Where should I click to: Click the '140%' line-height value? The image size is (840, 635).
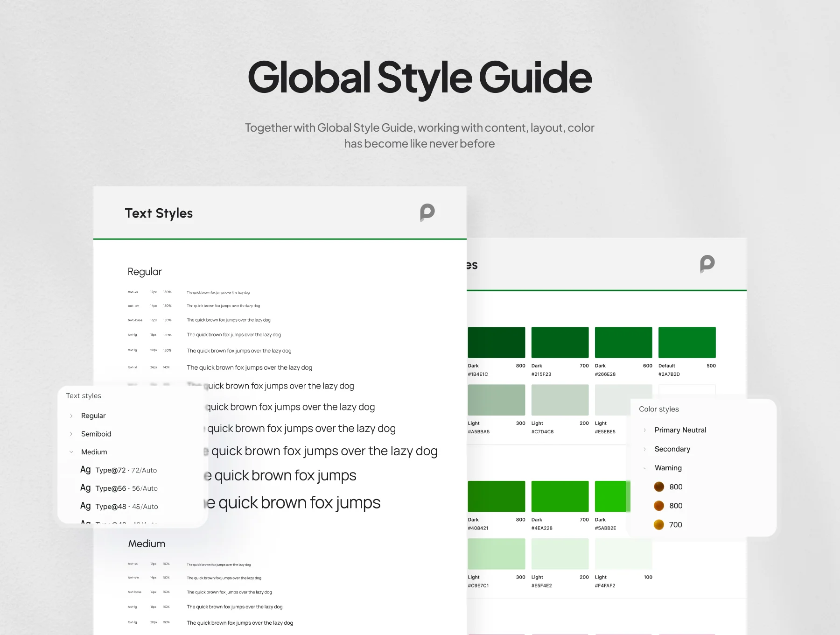click(166, 367)
